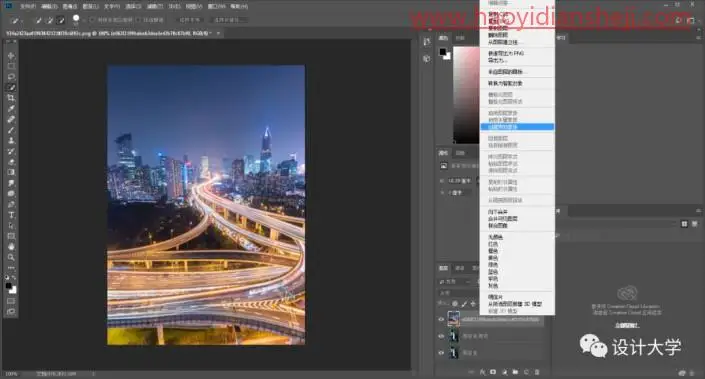
Task: Click the 选择主体 button
Action: point(189,20)
